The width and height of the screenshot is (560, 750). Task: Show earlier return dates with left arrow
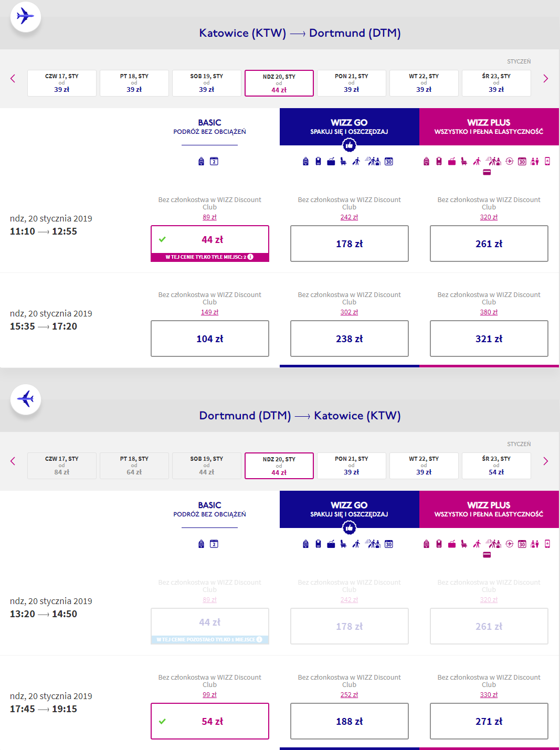(13, 461)
